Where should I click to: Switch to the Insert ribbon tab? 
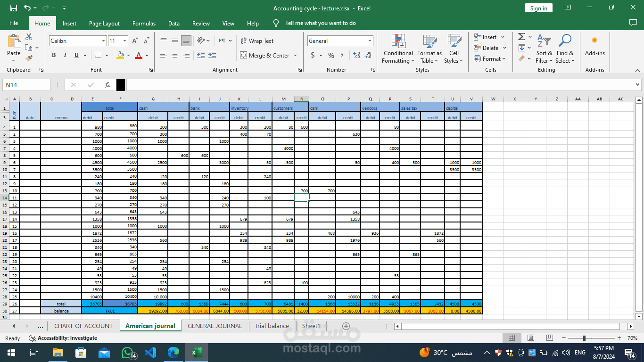(x=69, y=23)
